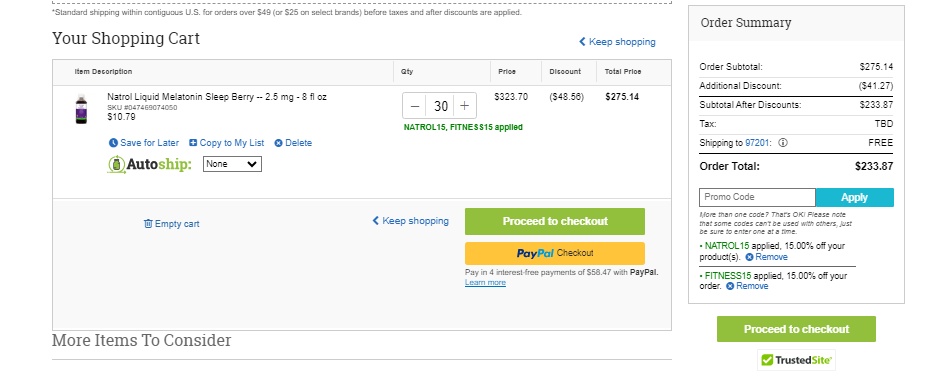Remove NATROL15 promo code
Image resolution: width=927 pixels, height=371 pixels.
(766, 257)
